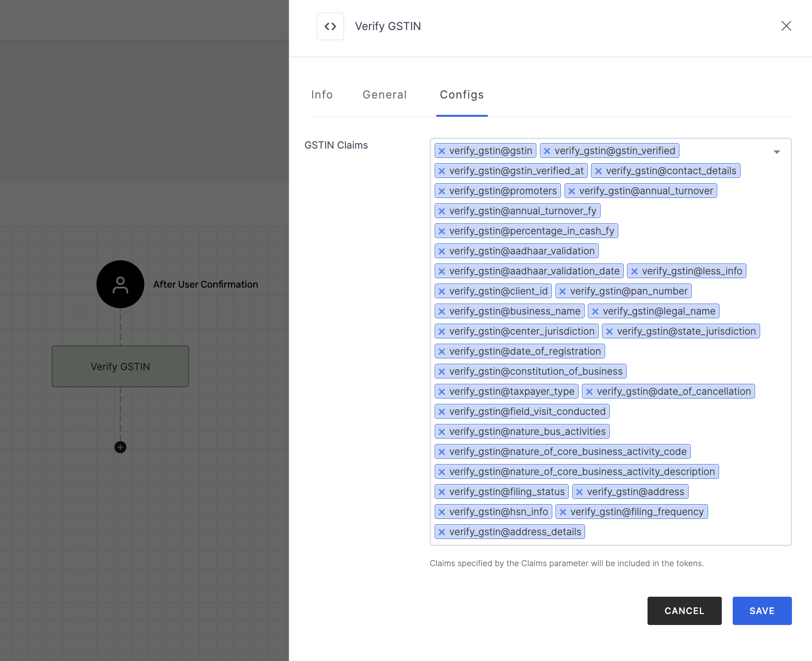
Task: Close the Verify GSTIN panel
Action: 786,26
